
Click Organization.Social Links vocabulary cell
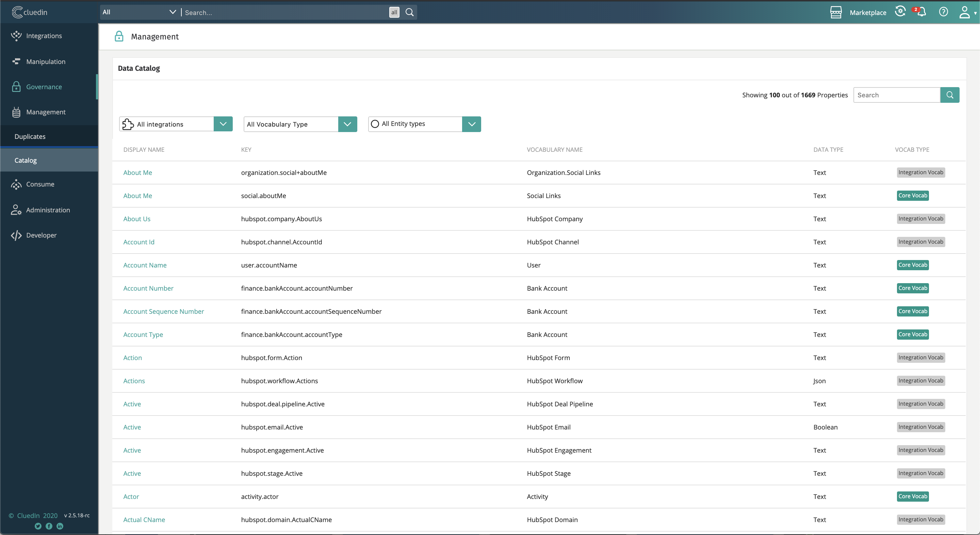click(x=563, y=172)
